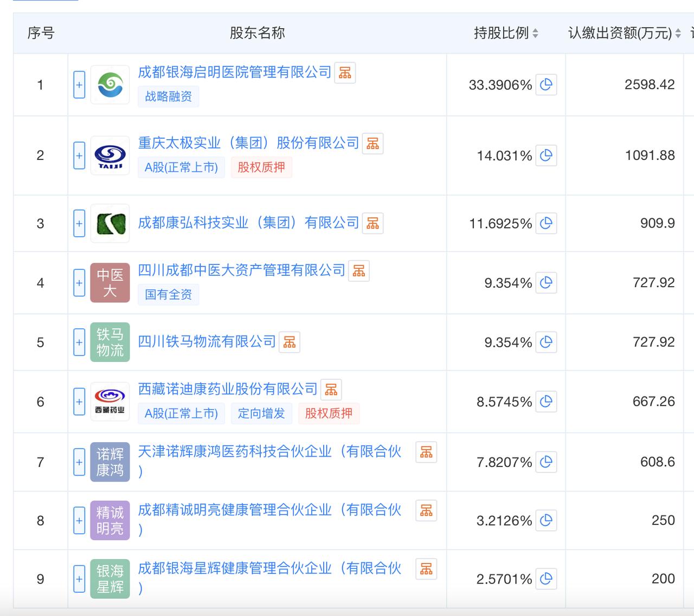The width and height of the screenshot is (694, 616).
Task: Show pie chart for 11.6925% shareholding
Action: tap(546, 223)
